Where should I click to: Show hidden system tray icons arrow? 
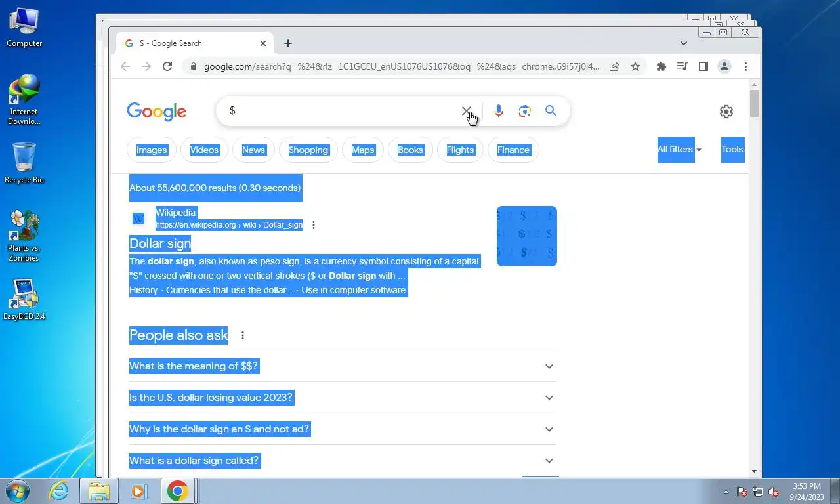(x=726, y=492)
